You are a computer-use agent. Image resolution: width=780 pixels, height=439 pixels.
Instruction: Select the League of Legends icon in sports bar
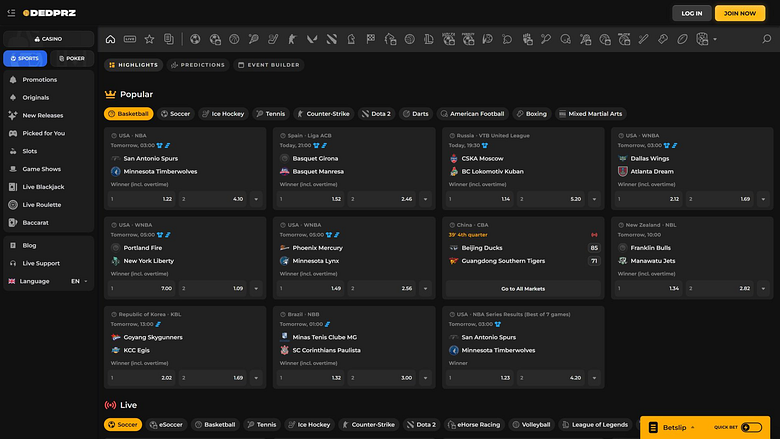[x=429, y=39]
